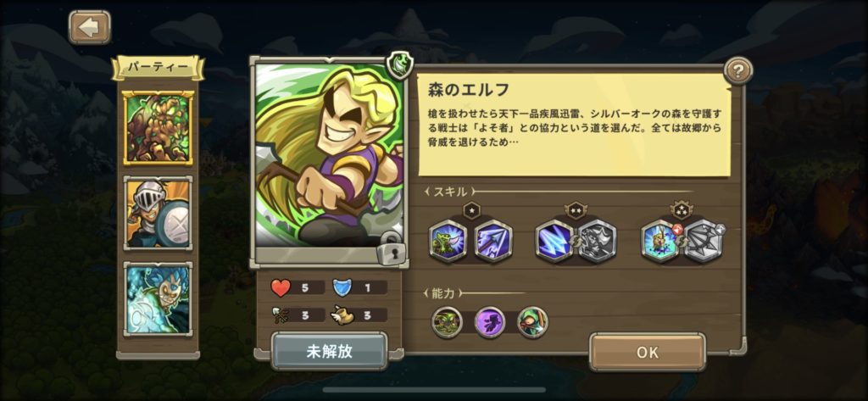Select the locked grey armor skill
This screenshot has width=868, height=401.
598,242
